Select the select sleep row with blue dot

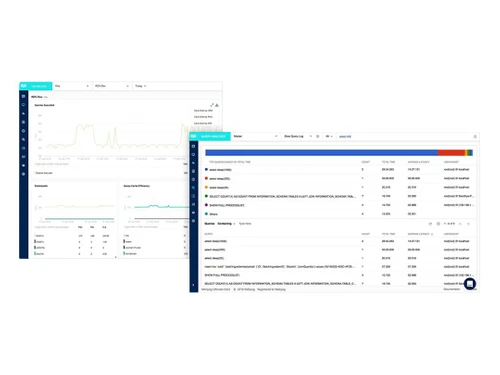click(x=339, y=170)
